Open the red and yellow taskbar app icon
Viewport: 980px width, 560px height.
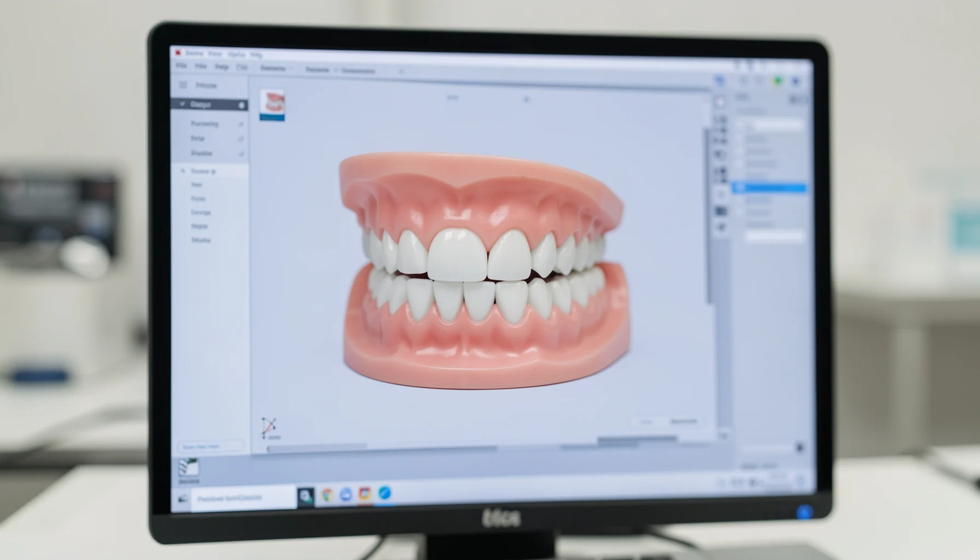[x=365, y=494]
